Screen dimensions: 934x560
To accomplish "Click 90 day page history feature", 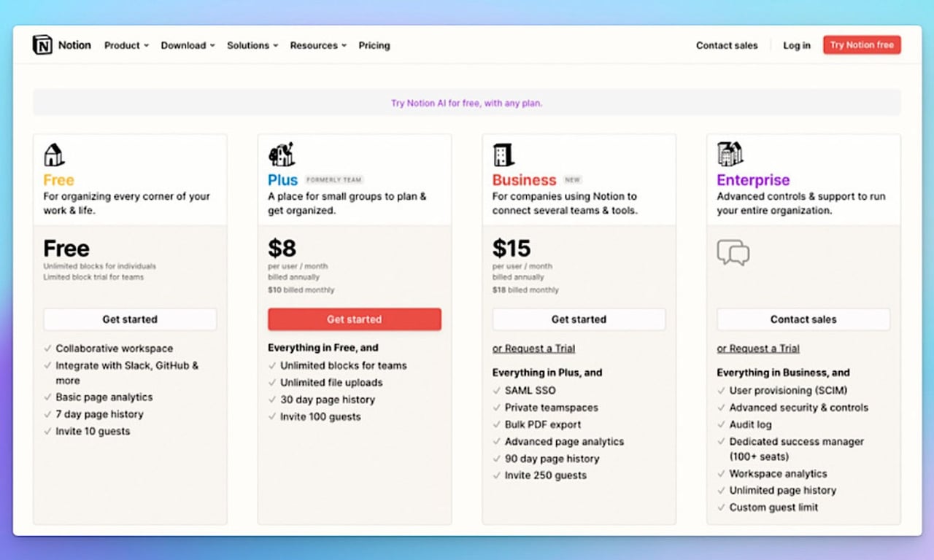I will click(552, 459).
